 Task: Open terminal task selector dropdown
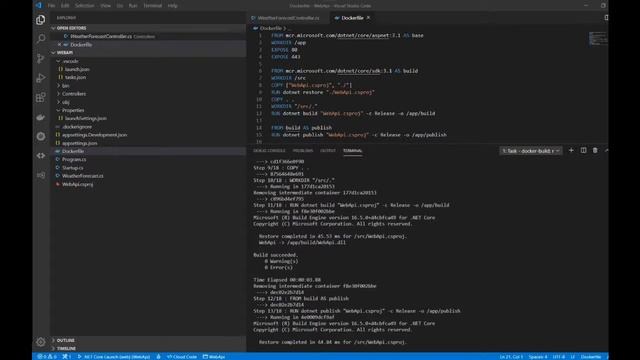(530, 151)
